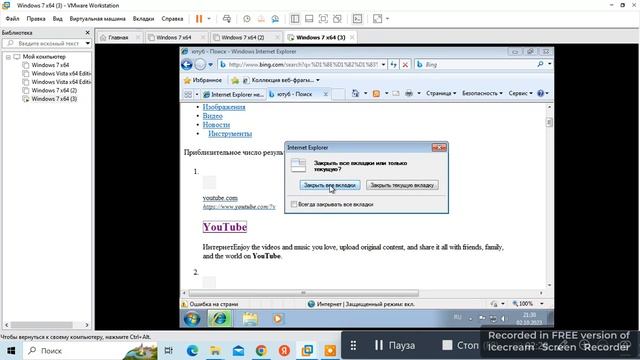Take a snapshot using the clock icon

pos(247,19)
